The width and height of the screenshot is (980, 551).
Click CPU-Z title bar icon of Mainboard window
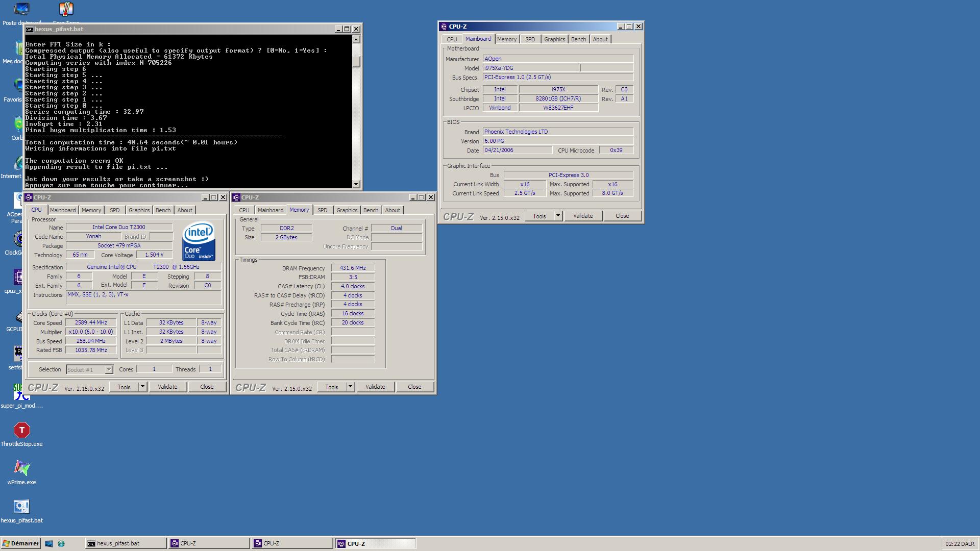coord(444,27)
